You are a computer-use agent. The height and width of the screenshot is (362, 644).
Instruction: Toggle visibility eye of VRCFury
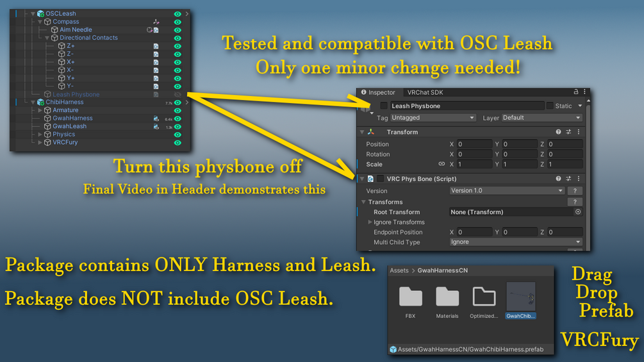click(x=178, y=143)
